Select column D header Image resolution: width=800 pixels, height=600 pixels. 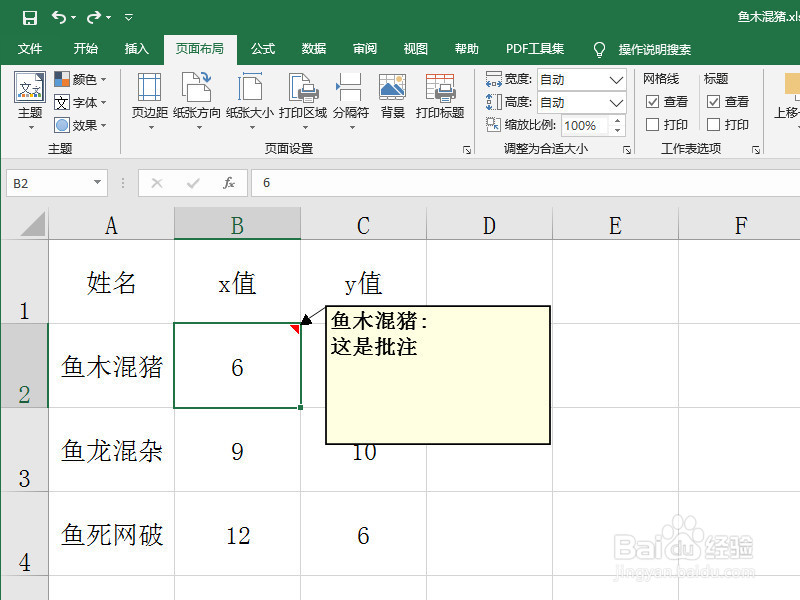[x=489, y=225]
